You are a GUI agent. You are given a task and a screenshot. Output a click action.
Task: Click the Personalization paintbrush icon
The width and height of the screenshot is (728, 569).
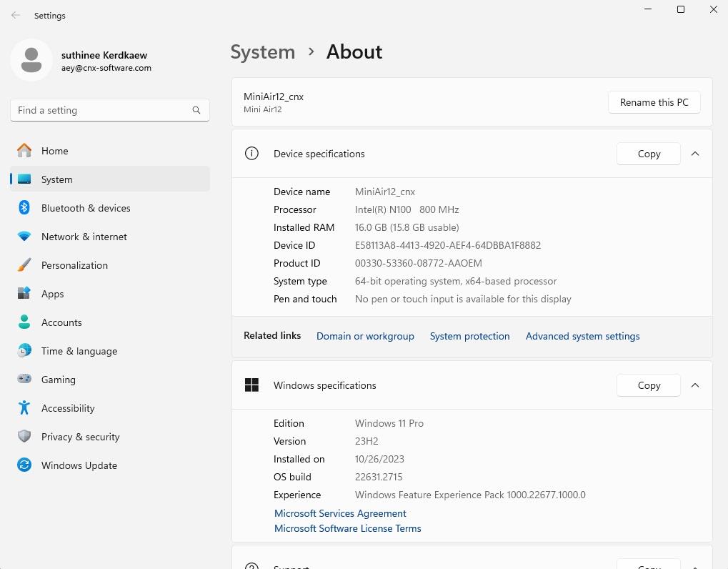[24, 265]
